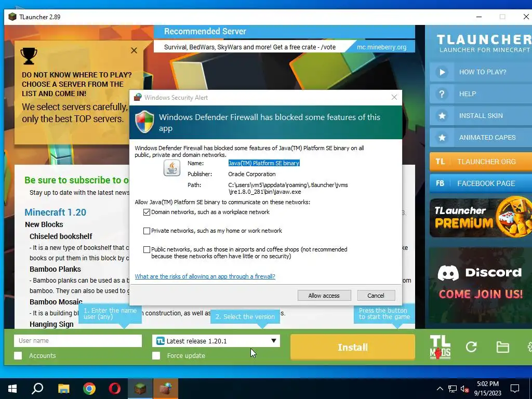The width and height of the screenshot is (532, 399).
Task: Click the TLauncher Premium banner
Action: [x=481, y=218]
